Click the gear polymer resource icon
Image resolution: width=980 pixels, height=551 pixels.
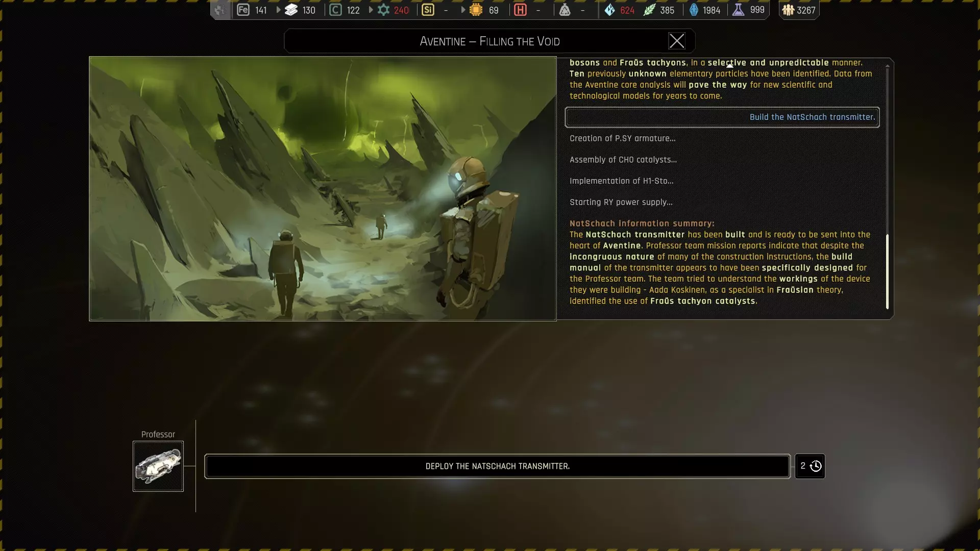pos(383,10)
